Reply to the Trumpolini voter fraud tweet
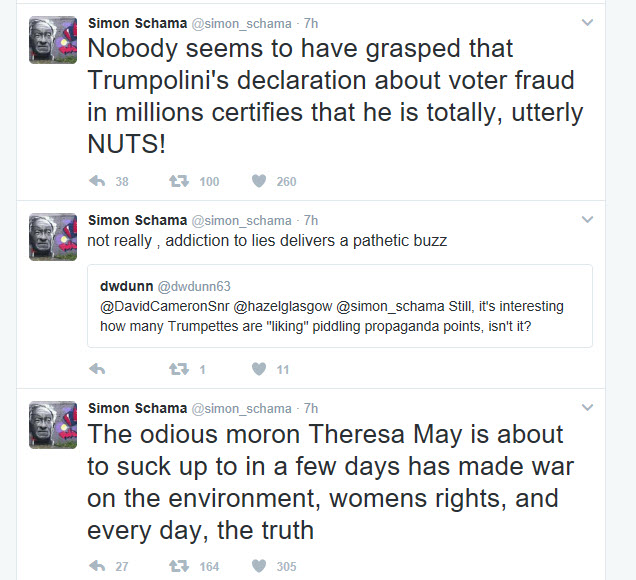 click(97, 181)
